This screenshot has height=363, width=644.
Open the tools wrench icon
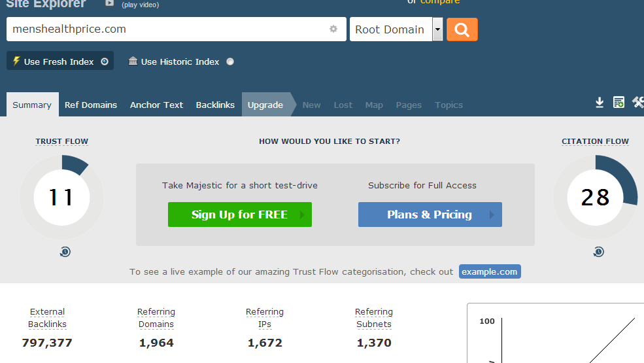(x=638, y=103)
